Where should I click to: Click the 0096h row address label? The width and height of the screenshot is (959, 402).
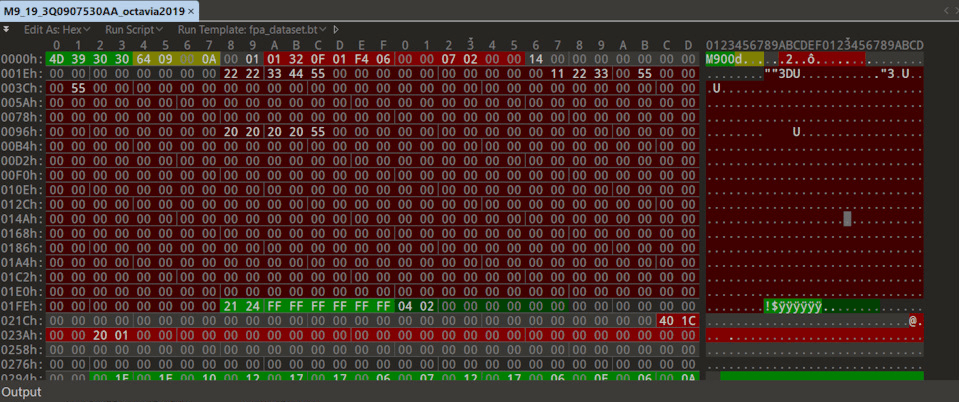tap(21, 132)
